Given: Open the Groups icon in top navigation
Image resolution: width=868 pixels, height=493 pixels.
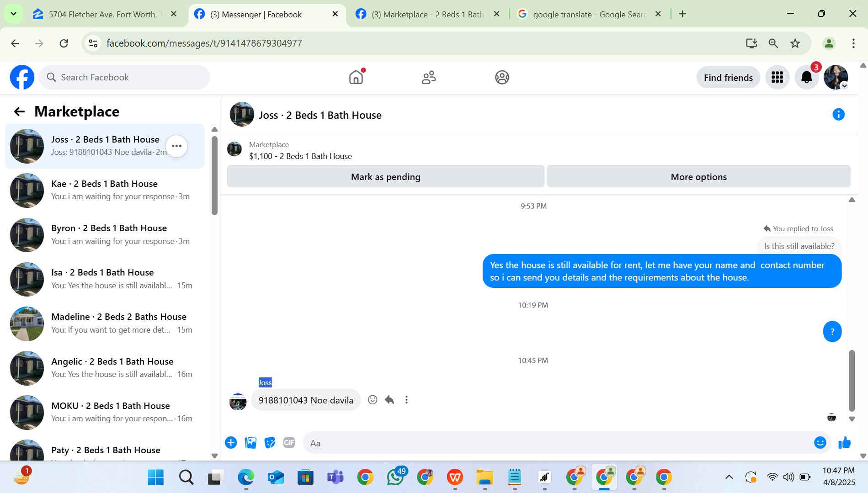Looking at the screenshot, I should [x=502, y=77].
